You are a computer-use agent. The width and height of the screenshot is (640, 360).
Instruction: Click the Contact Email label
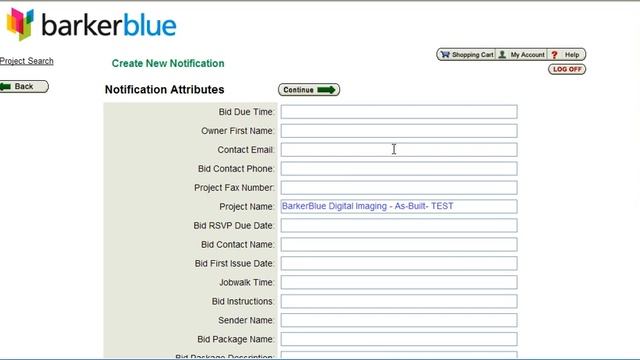pos(246,150)
